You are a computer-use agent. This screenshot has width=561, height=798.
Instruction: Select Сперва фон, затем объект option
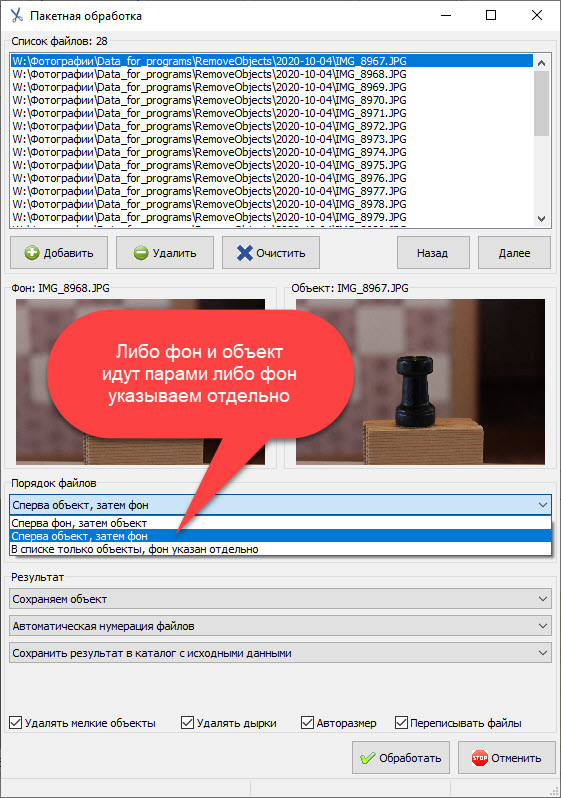click(280, 523)
